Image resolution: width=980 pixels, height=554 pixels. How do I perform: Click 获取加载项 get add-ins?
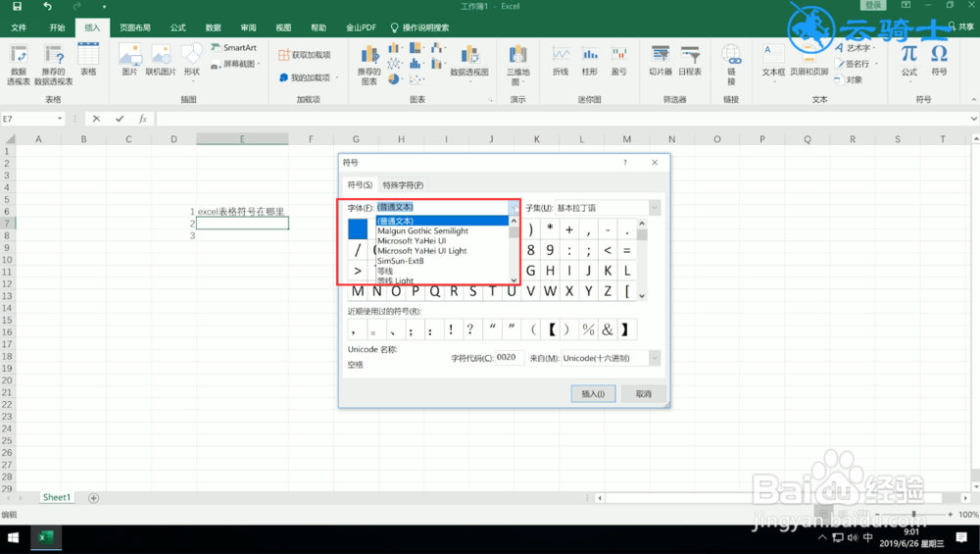point(305,55)
